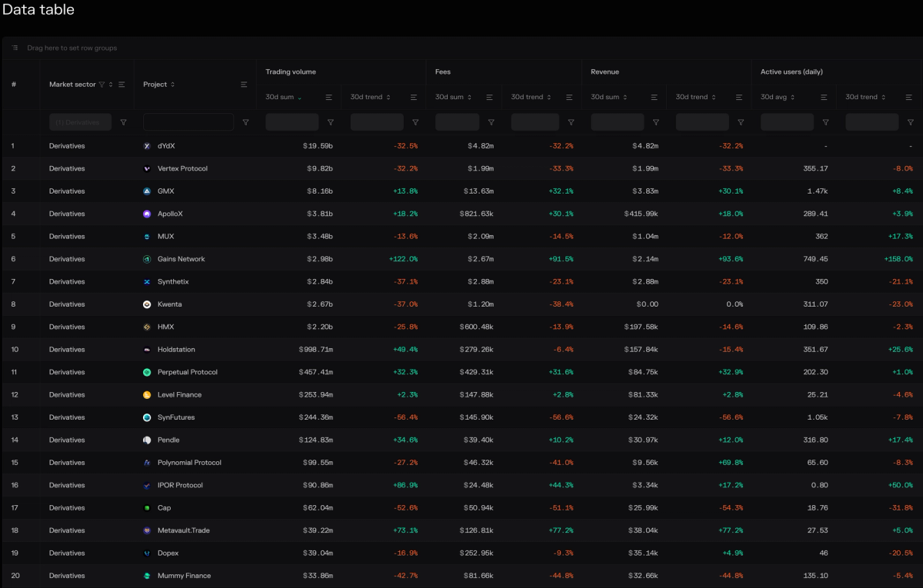Sort by Market sector column header
923x588 pixels.
pos(72,85)
